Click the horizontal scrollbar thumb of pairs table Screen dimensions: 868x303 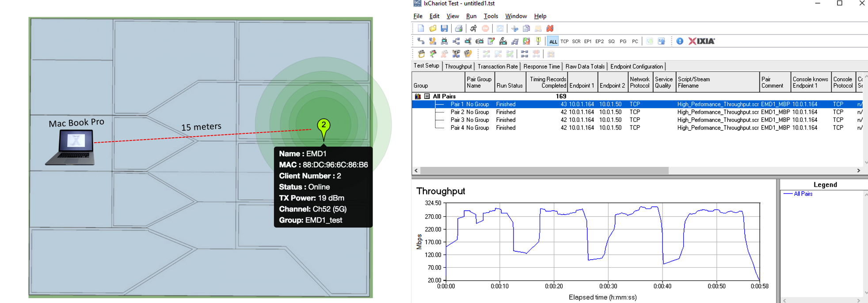point(544,170)
